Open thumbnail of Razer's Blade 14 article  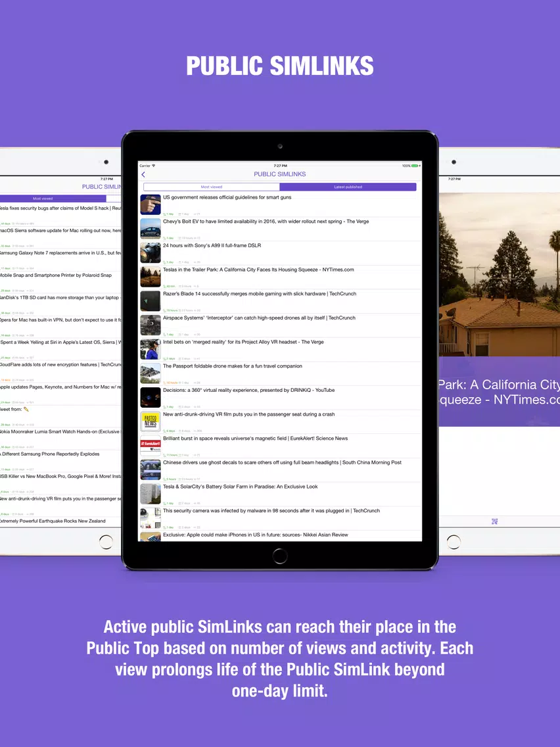(x=151, y=301)
